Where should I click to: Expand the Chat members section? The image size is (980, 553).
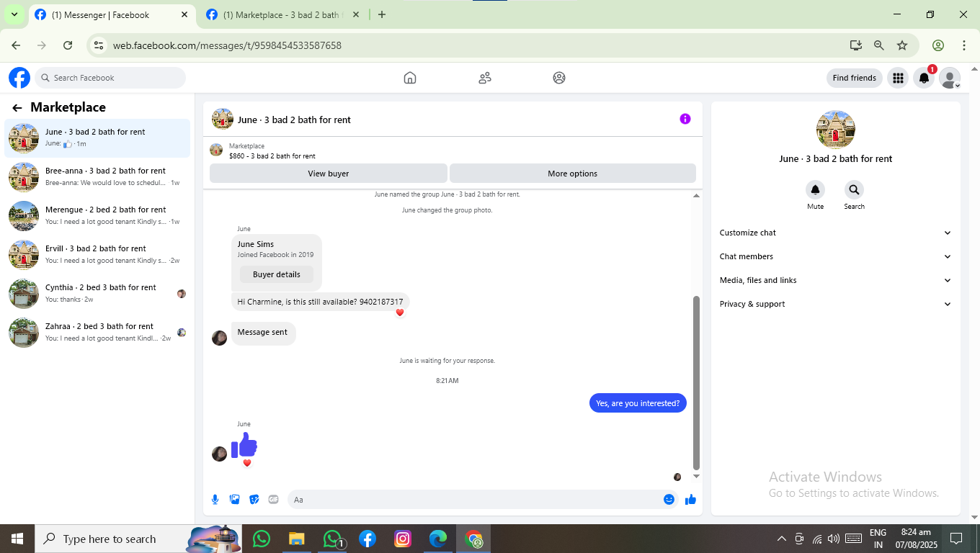(x=836, y=256)
